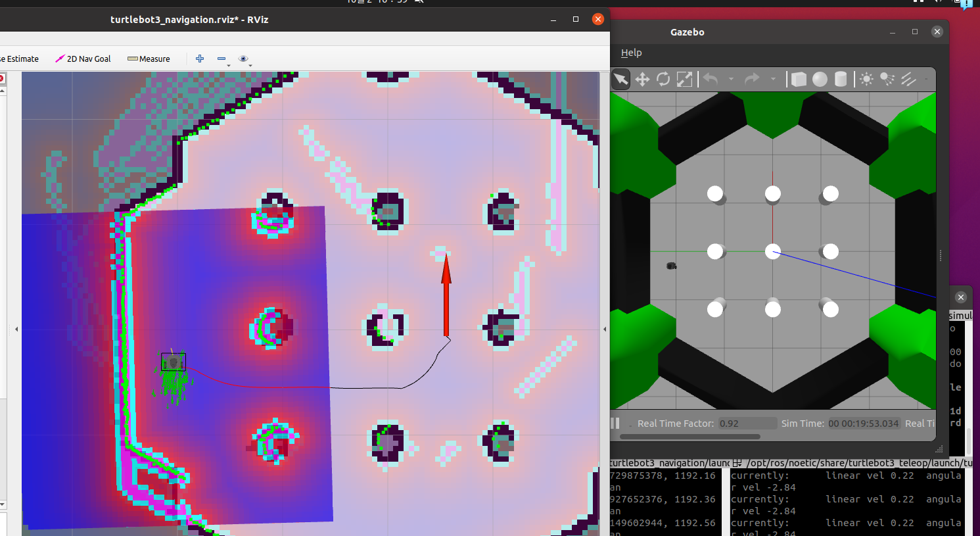Activate Gazebo translate mode tool

[642, 80]
